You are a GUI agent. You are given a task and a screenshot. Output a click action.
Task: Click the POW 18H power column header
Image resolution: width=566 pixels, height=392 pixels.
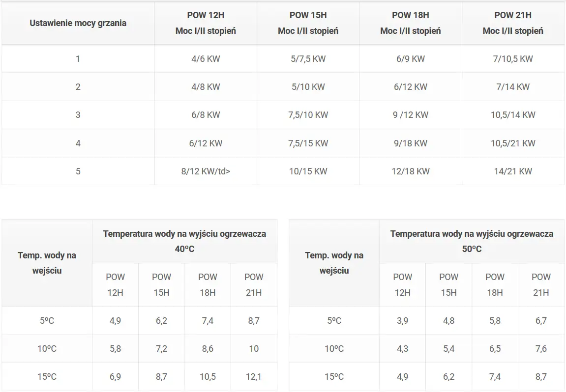coord(411,23)
